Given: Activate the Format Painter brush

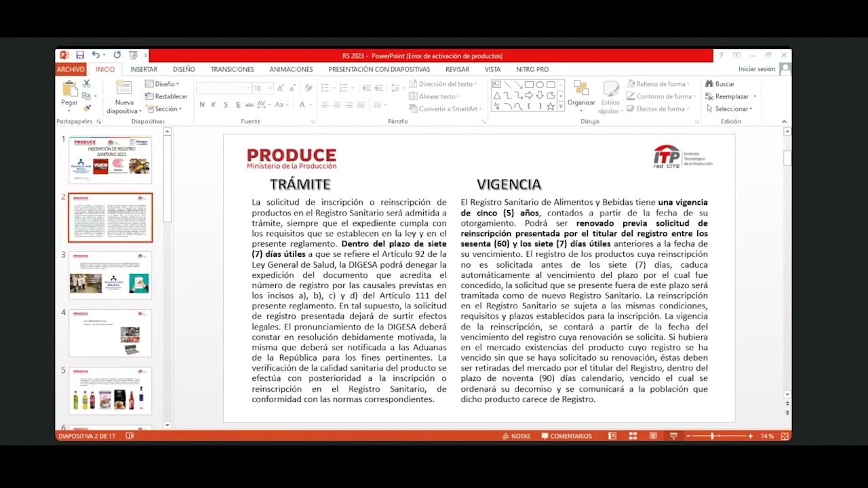Looking at the screenshot, I should [87, 108].
